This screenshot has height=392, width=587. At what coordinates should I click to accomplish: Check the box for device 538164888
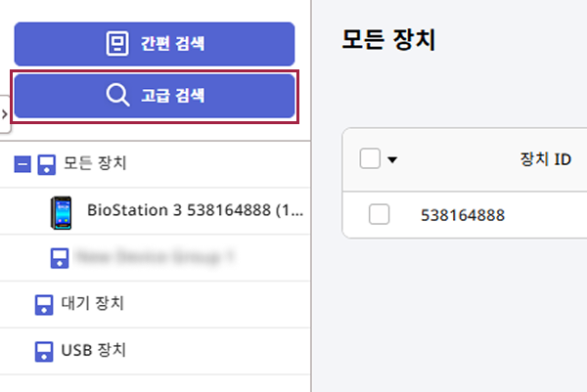(380, 215)
